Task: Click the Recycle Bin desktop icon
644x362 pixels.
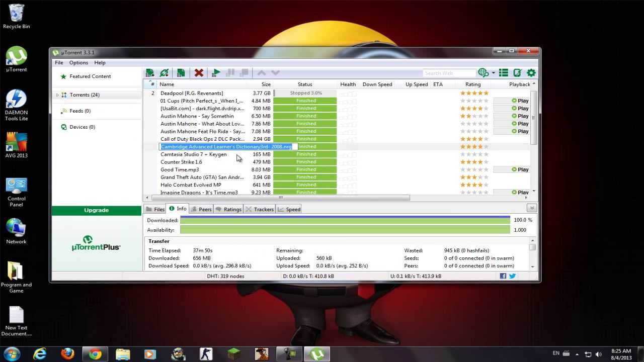Action: point(16,16)
